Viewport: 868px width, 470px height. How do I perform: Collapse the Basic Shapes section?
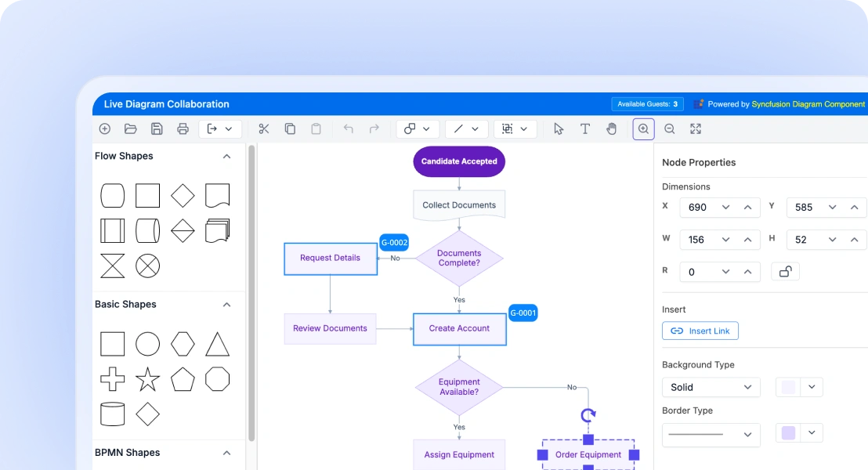pyautogui.click(x=226, y=305)
